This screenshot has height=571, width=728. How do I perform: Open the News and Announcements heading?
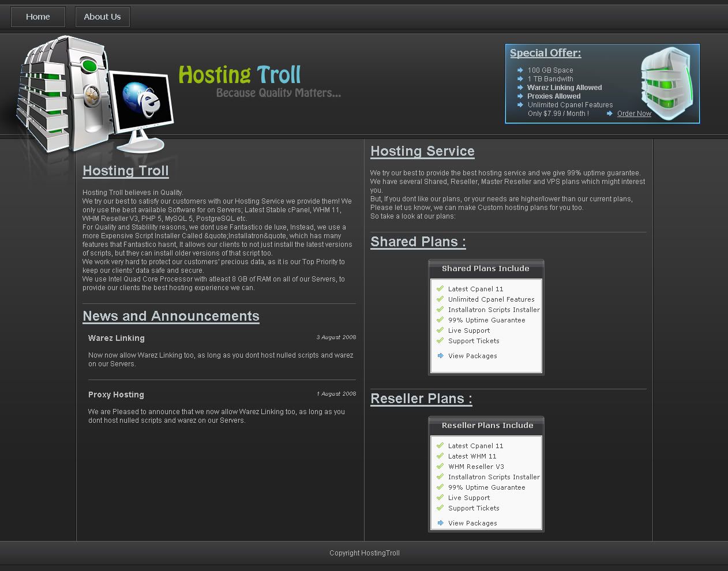(x=171, y=316)
